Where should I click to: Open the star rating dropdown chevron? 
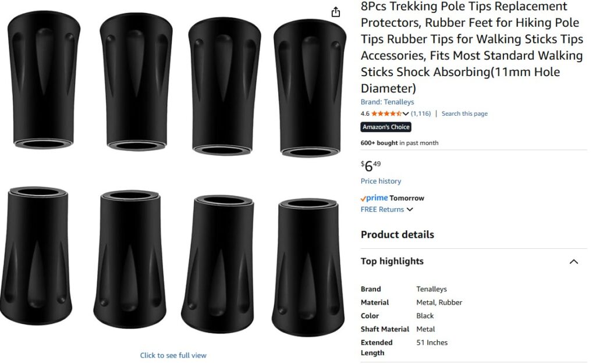[406, 113]
